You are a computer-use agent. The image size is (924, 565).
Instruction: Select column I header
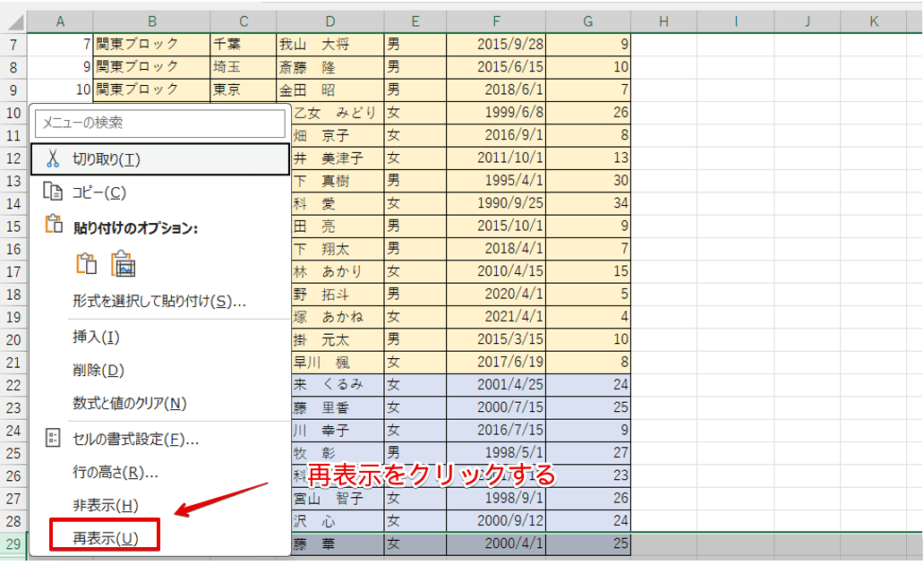click(735, 21)
